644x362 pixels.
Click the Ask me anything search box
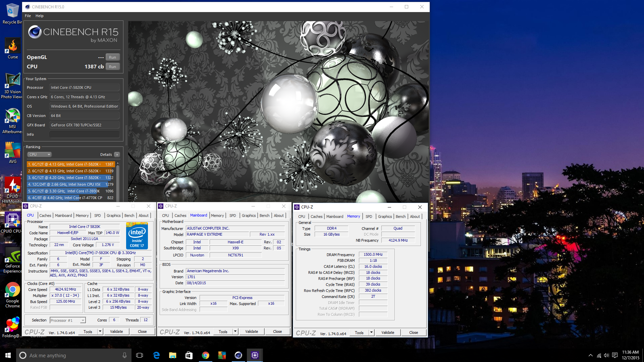click(x=74, y=355)
